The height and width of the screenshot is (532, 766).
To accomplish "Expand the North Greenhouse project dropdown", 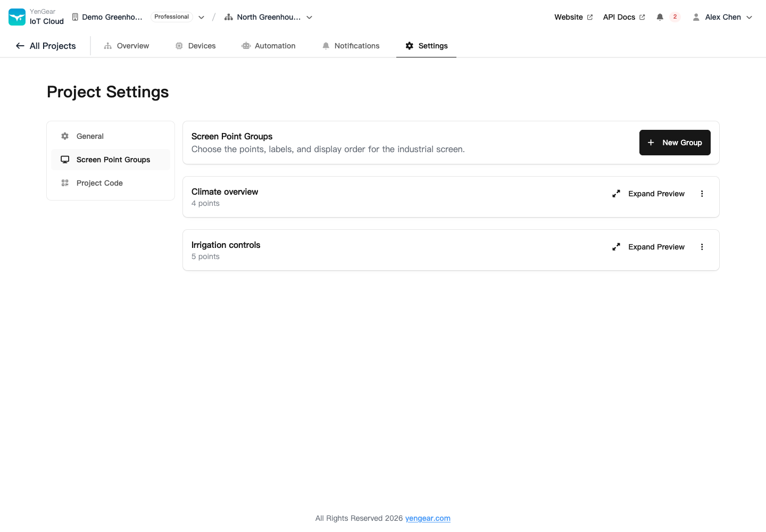I will pos(310,17).
